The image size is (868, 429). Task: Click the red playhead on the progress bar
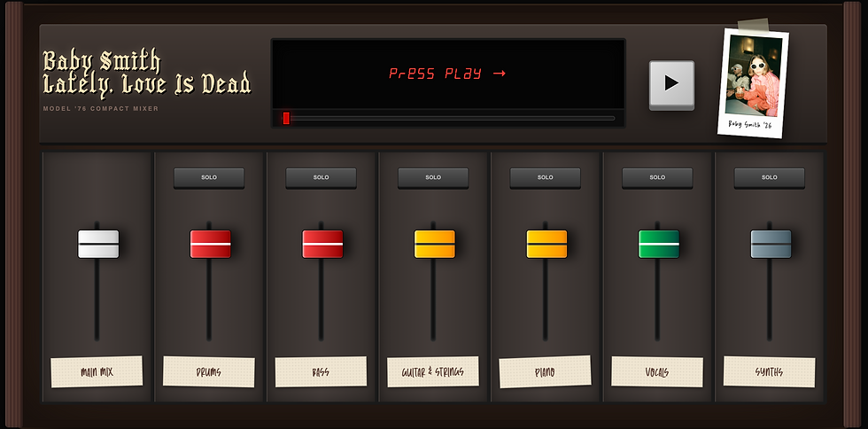coord(286,118)
